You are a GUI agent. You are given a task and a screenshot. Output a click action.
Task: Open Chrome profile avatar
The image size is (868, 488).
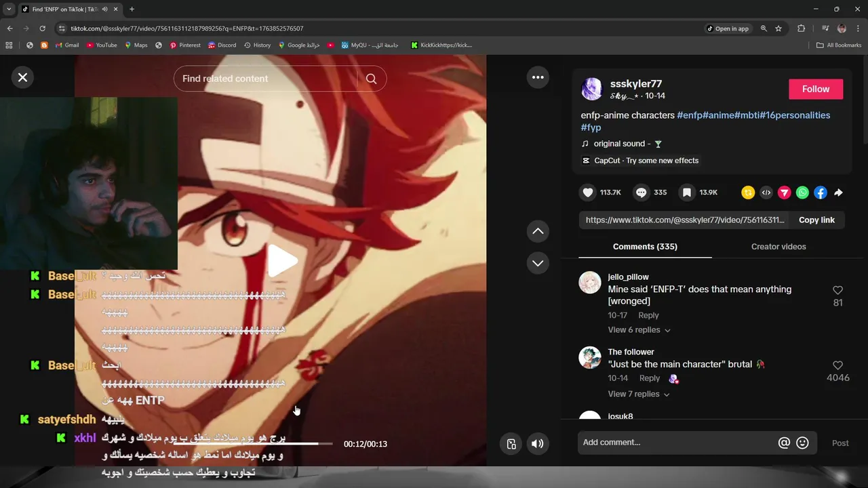(842, 28)
